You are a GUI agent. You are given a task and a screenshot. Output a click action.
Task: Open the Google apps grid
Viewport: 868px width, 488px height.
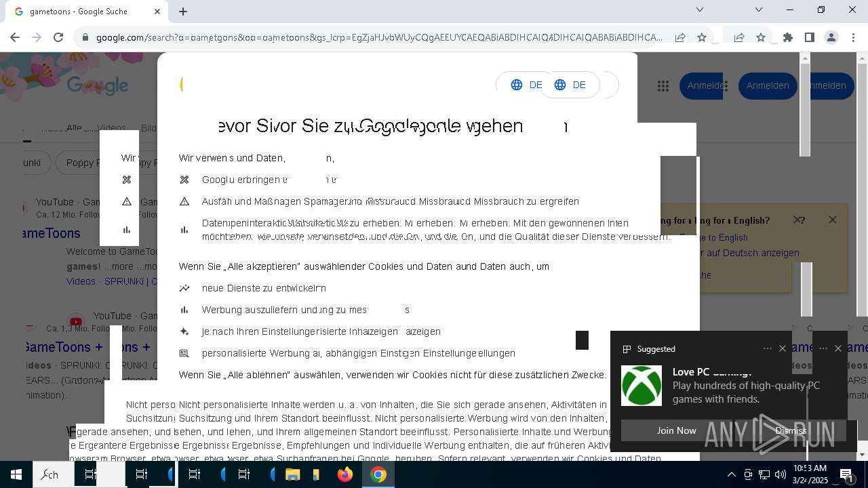click(663, 85)
